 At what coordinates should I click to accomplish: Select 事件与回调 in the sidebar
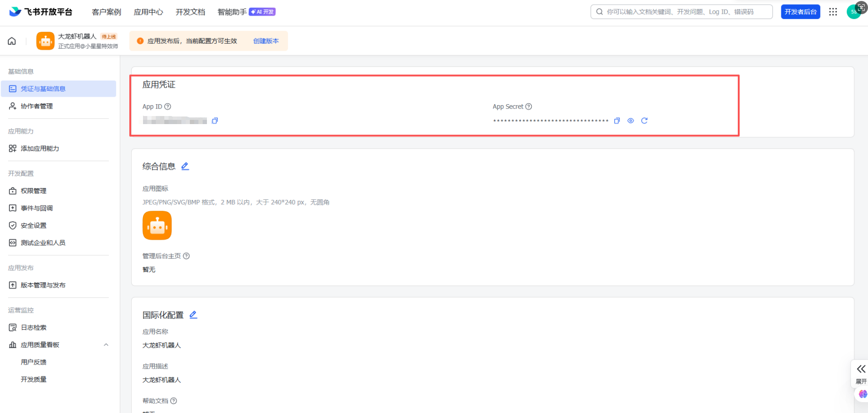point(36,208)
